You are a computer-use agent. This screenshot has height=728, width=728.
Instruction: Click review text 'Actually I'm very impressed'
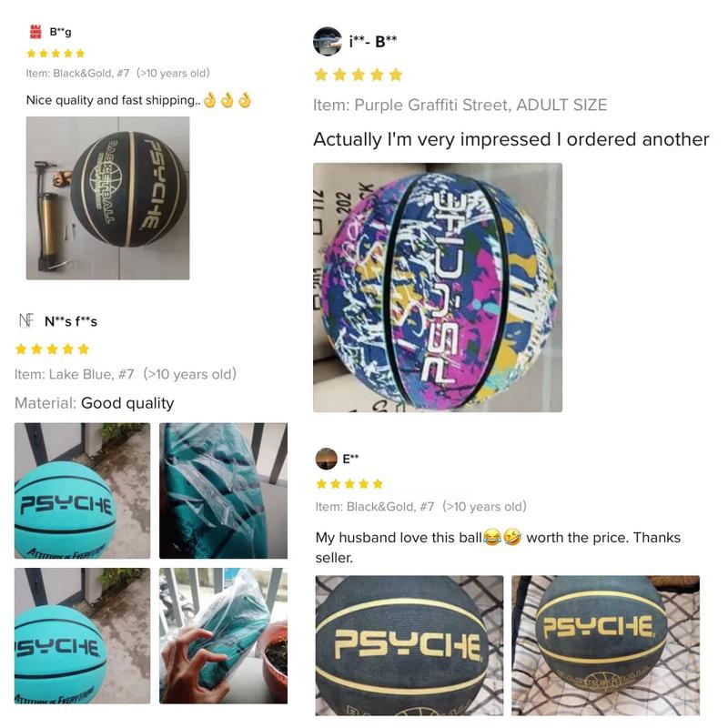point(431,139)
